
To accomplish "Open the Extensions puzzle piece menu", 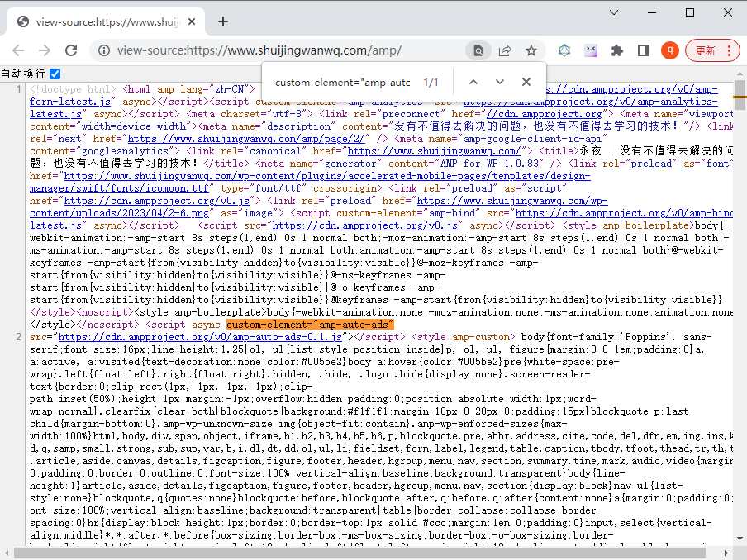I will [616, 50].
